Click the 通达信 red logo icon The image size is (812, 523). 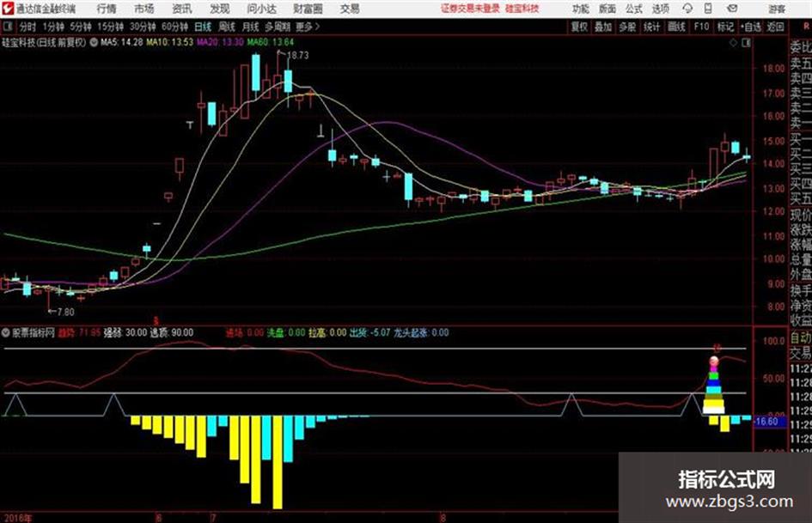point(7,9)
